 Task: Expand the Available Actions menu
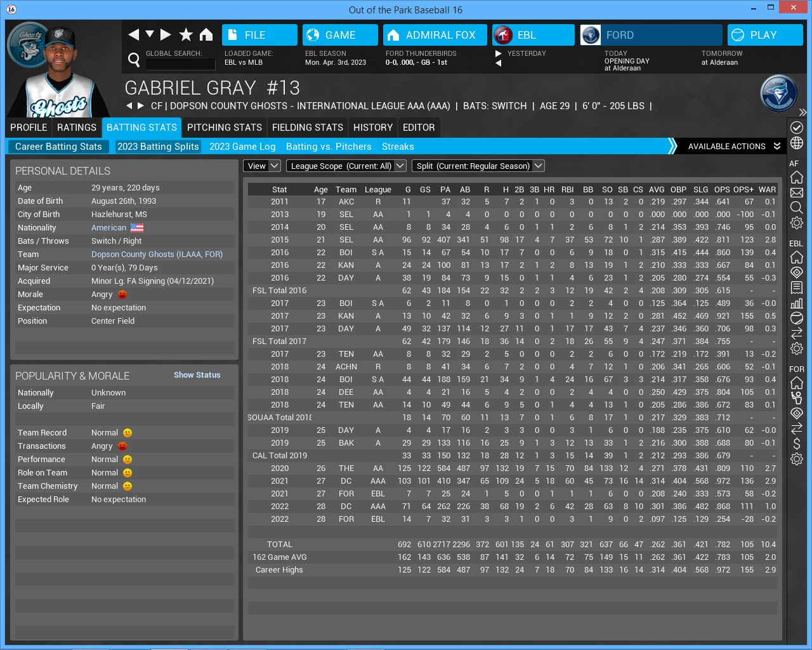click(733, 147)
